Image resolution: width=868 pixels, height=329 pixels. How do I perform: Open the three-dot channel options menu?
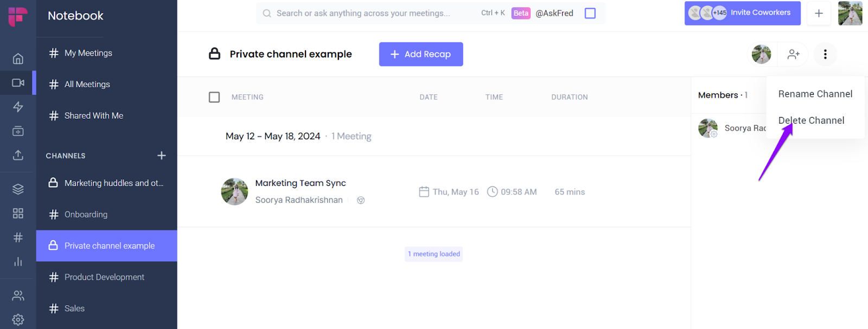tap(825, 54)
